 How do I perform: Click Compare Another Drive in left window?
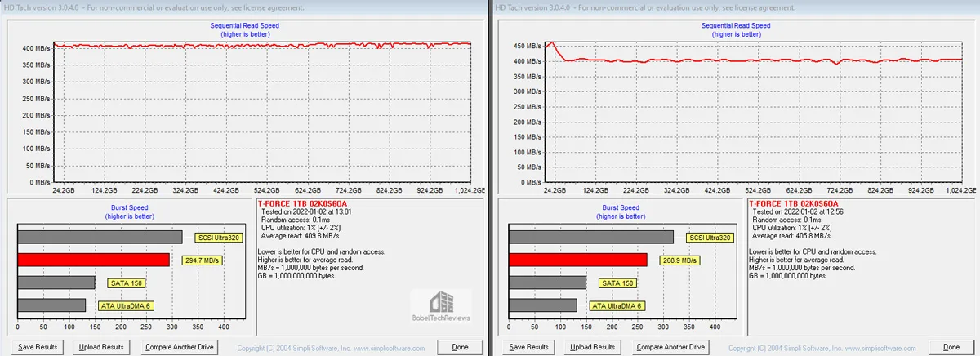pyautogui.click(x=180, y=347)
